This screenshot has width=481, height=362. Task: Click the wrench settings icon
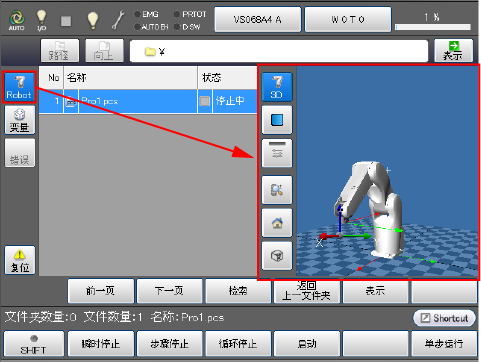click(x=118, y=20)
